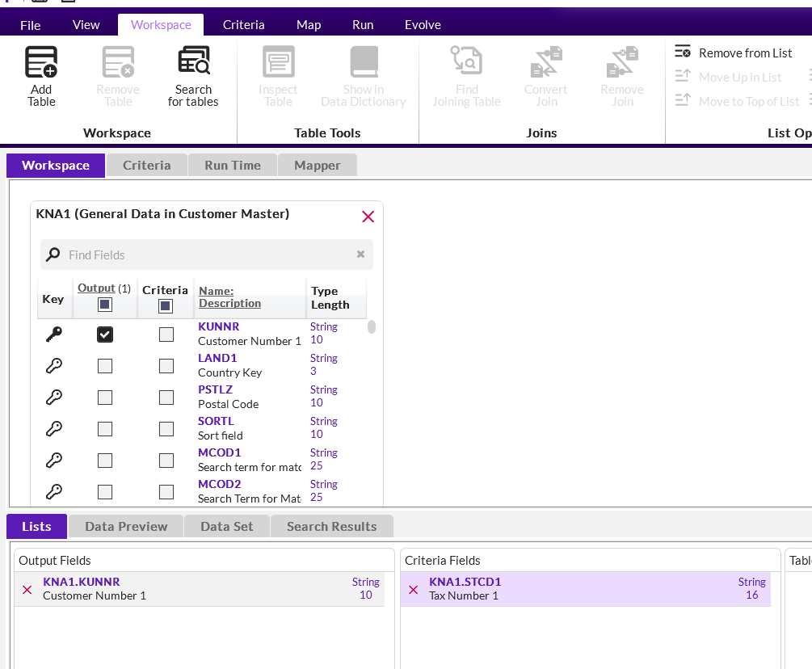The image size is (812, 669).
Task: Click the Add Table icon
Action: [41, 63]
